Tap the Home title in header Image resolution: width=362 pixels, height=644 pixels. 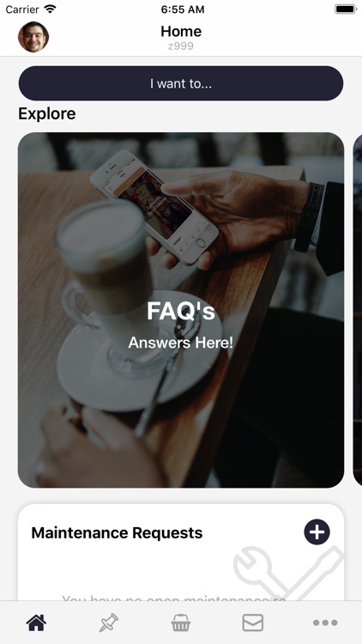(x=181, y=31)
